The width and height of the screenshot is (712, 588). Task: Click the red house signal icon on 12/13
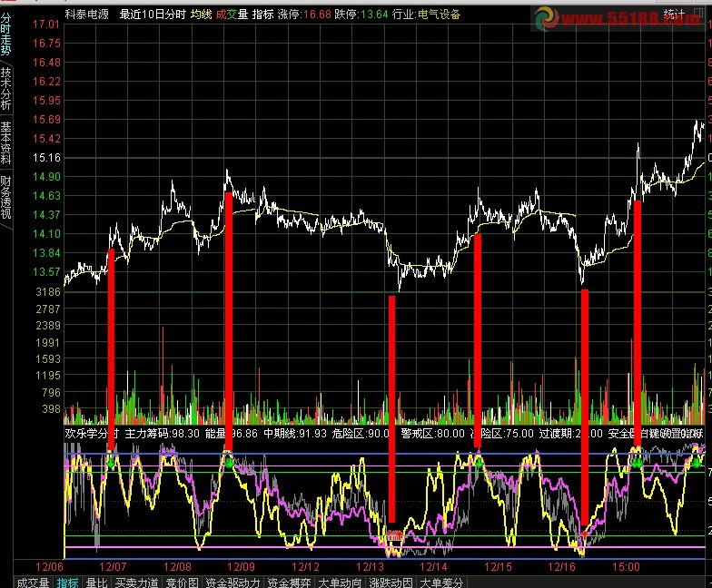(x=394, y=536)
